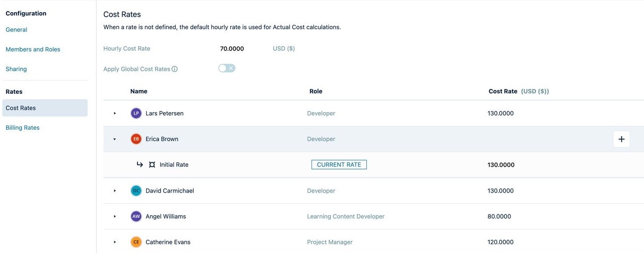This screenshot has height=253, width=644.
Task: Click Angel Williams' AW avatar icon
Action: click(136, 216)
